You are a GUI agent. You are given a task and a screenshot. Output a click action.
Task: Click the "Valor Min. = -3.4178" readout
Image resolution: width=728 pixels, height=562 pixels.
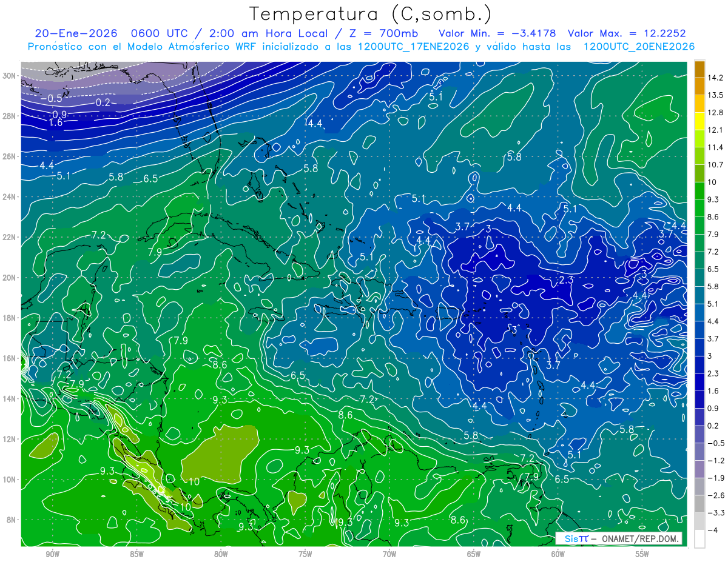[498, 33]
